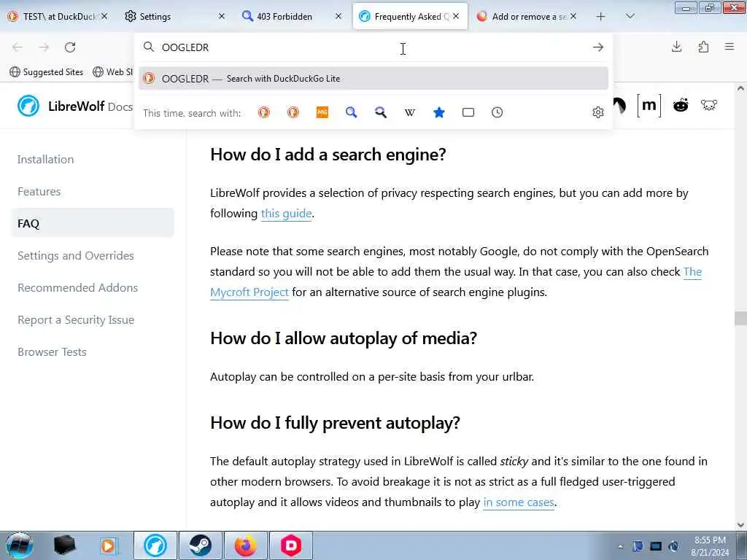Open the hamburger application menu
Screen dimensions: 747x560
(x=729, y=47)
